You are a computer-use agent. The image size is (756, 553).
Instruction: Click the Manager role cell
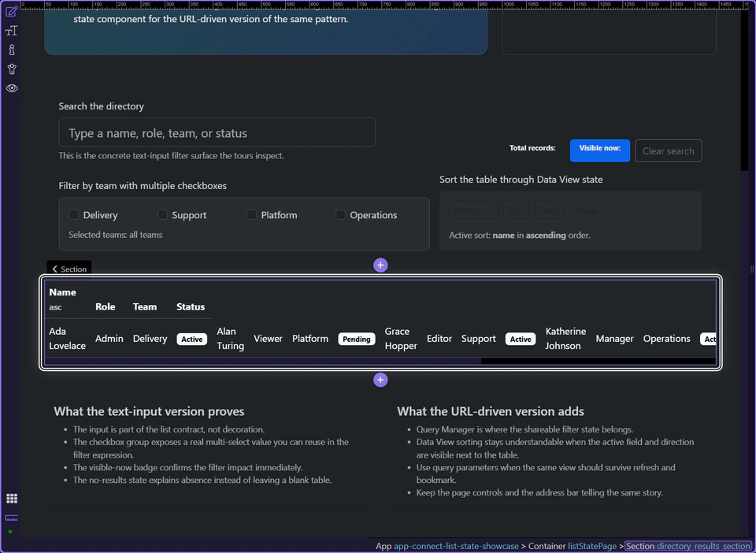(614, 339)
